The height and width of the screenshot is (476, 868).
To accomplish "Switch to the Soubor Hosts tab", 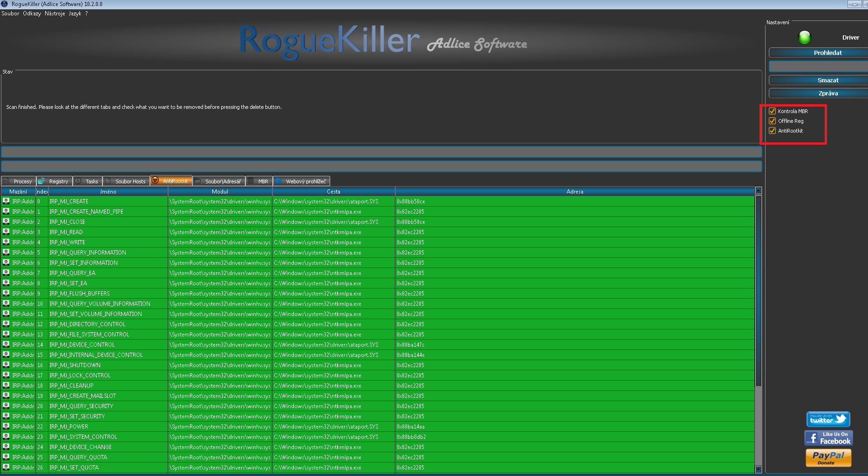I will (x=126, y=181).
